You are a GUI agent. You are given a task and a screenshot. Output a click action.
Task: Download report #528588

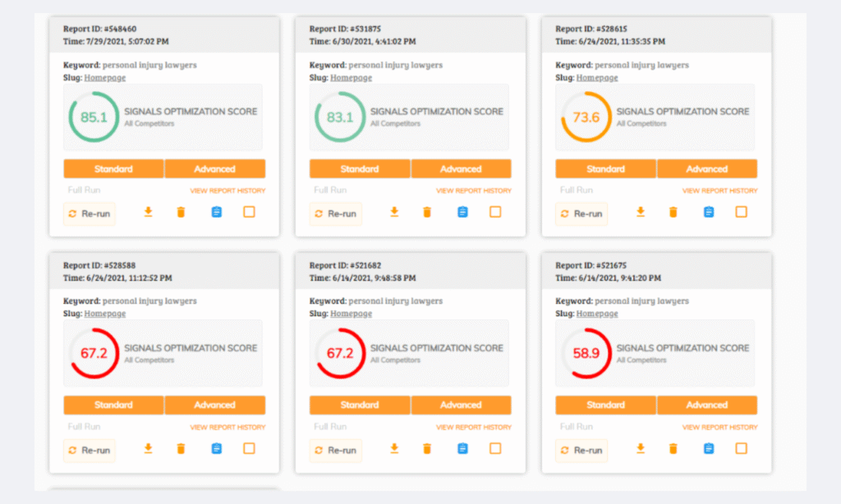point(149,448)
